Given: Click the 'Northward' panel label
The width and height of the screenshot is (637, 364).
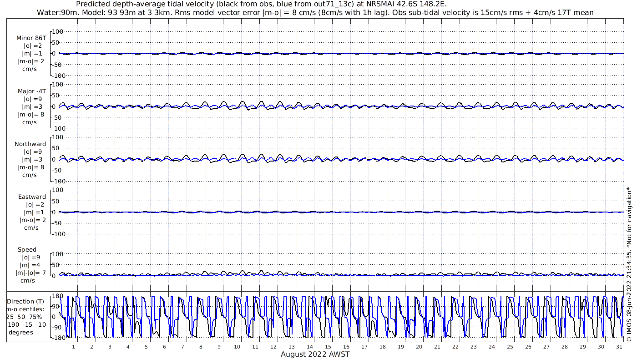Looking at the screenshot, I should (30, 144).
